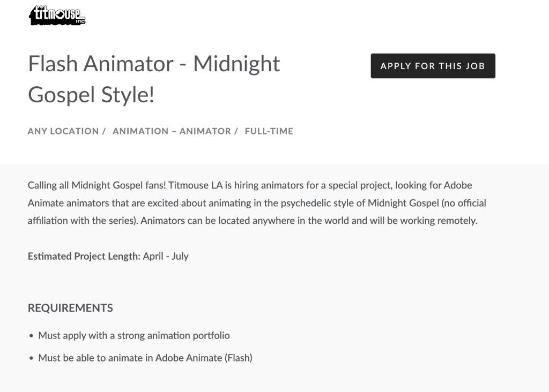Click the strong animation portfolio requirement
The height and width of the screenshot is (392, 549).
pyautogui.click(x=133, y=336)
